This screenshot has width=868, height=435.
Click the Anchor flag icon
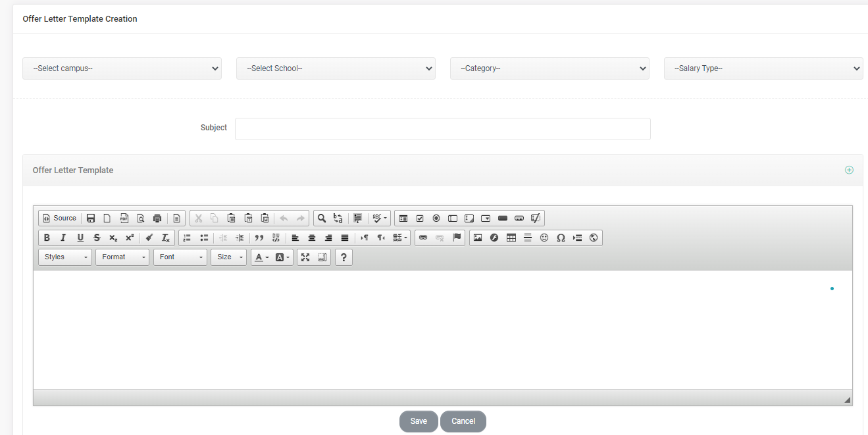(457, 238)
